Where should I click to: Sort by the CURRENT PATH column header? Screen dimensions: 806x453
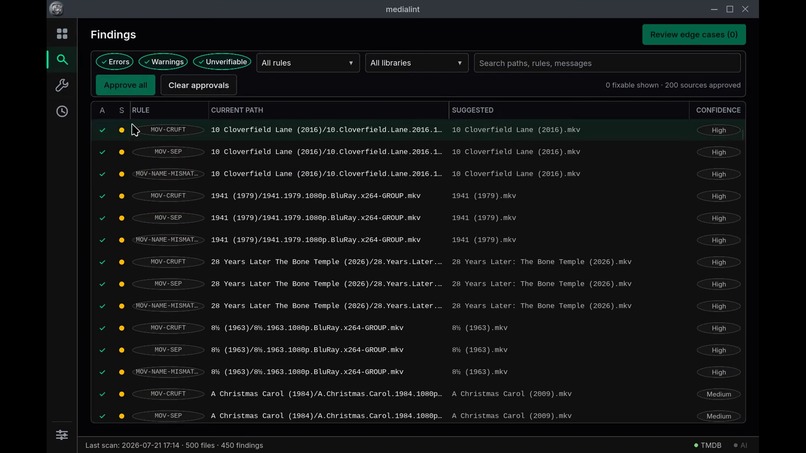point(237,110)
